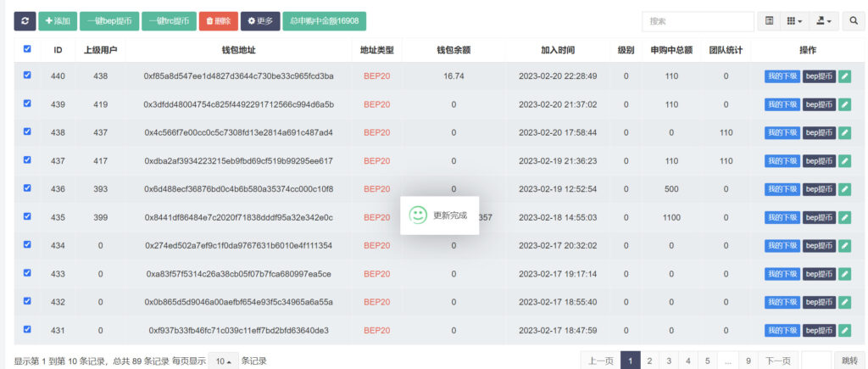Click the green 添加 add button

58,20
